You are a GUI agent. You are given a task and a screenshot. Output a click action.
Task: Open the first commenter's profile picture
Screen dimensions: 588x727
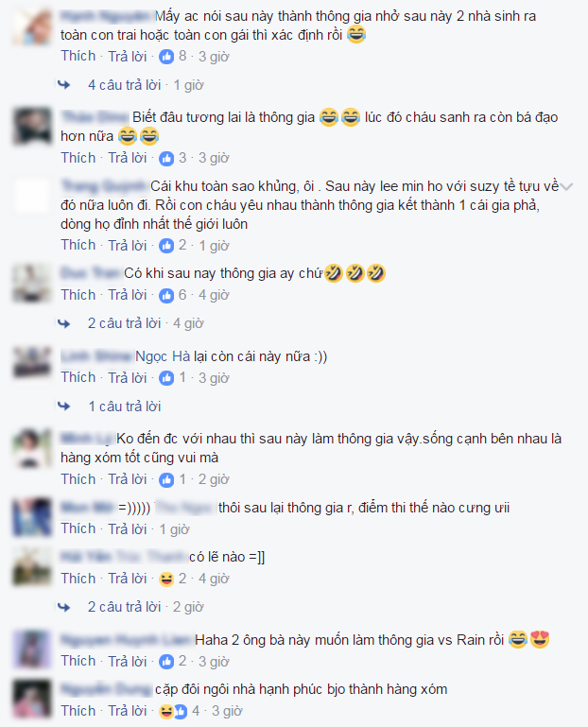[32, 26]
